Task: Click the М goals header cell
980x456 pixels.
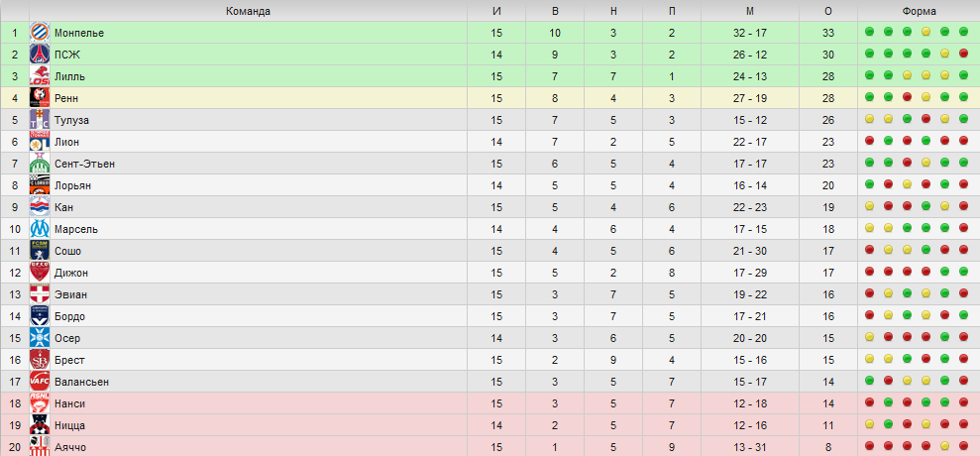Action: pyautogui.click(x=750, y=11)
